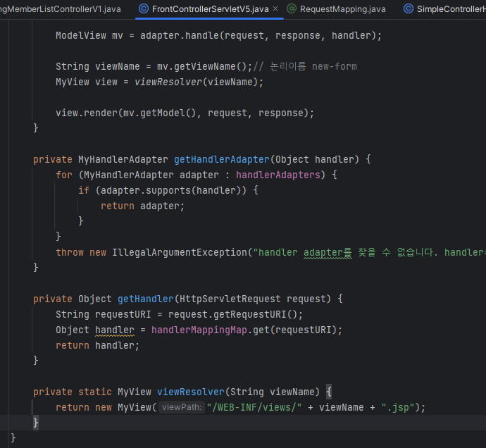Click the underlined handler variable declaration
Image resolution: width=486 pixels, height=448 pixels.
115,330
